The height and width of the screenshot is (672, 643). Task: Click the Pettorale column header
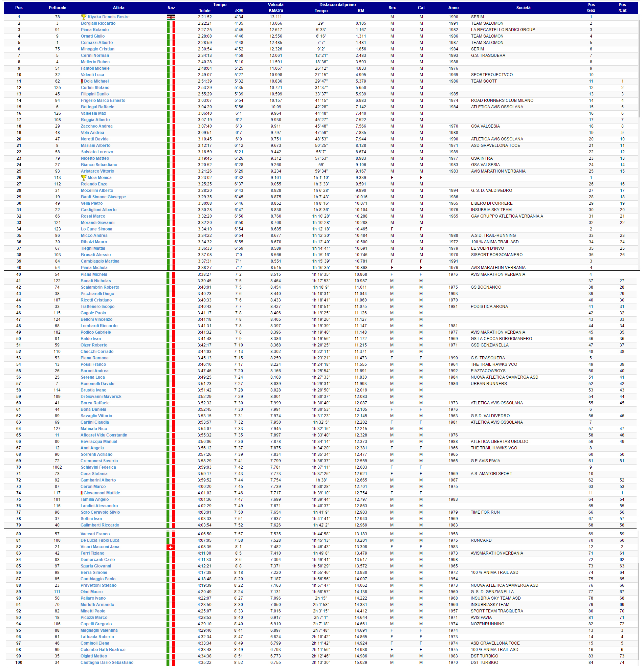58,8
